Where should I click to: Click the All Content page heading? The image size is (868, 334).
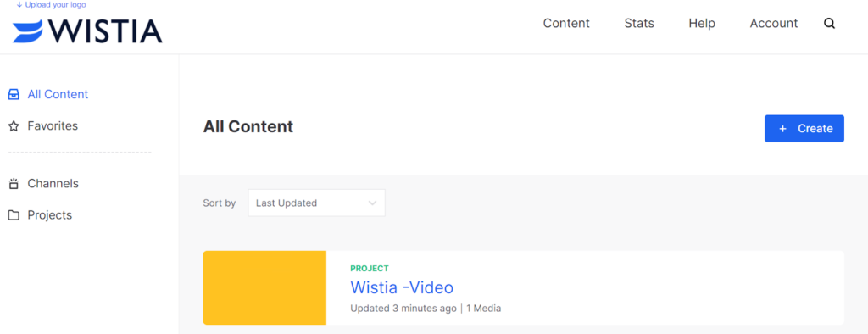(x=248, y=127)
